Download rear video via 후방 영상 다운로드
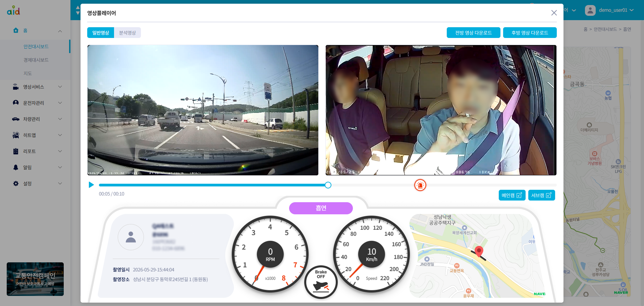This screenshot has width=644, height=306. point(530,33)
